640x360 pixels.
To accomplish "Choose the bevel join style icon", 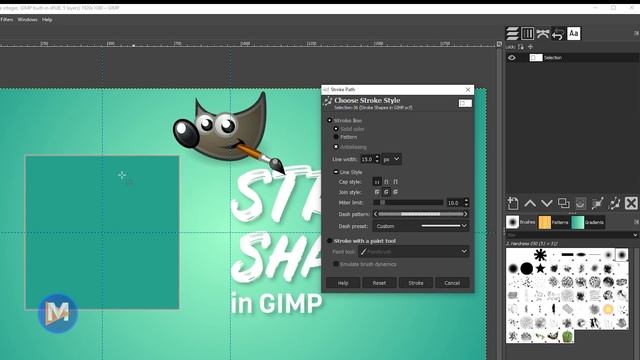I will [x=395, y=191].
